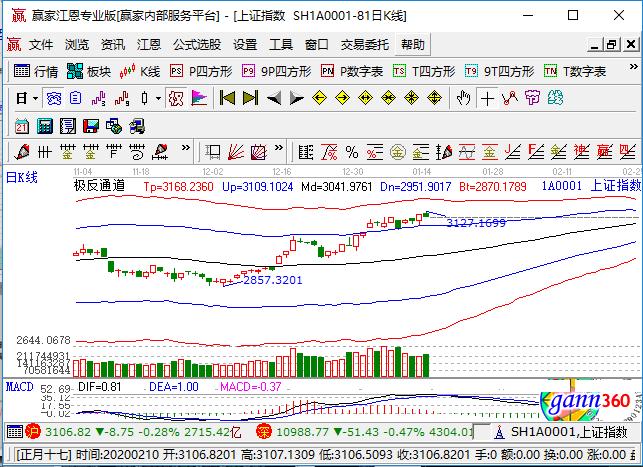The width and height of the screenshot is (643, 467).
Task: Click the circled 金 golden ratio icon
Action: coord(397,153)
